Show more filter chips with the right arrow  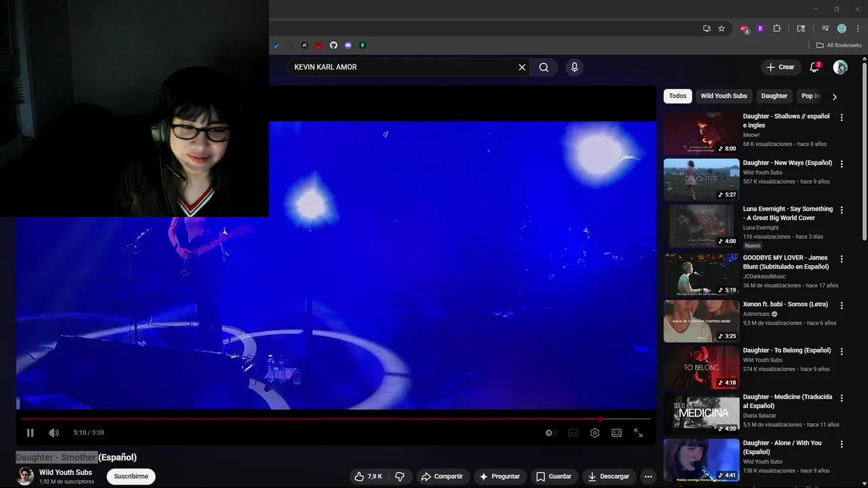click(835, 96)
